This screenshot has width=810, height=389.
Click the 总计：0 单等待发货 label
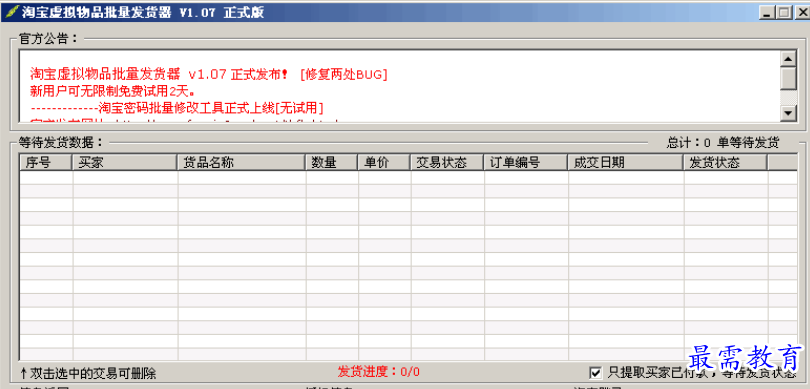(723, 142)
